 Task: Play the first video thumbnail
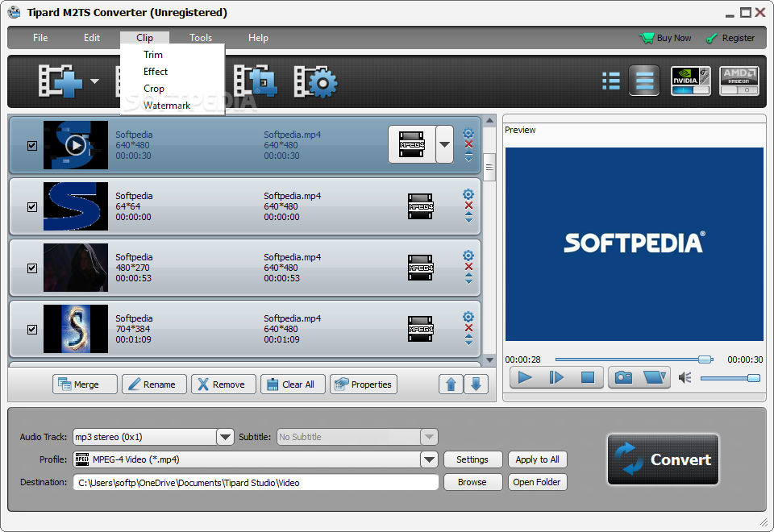point(76,145)
